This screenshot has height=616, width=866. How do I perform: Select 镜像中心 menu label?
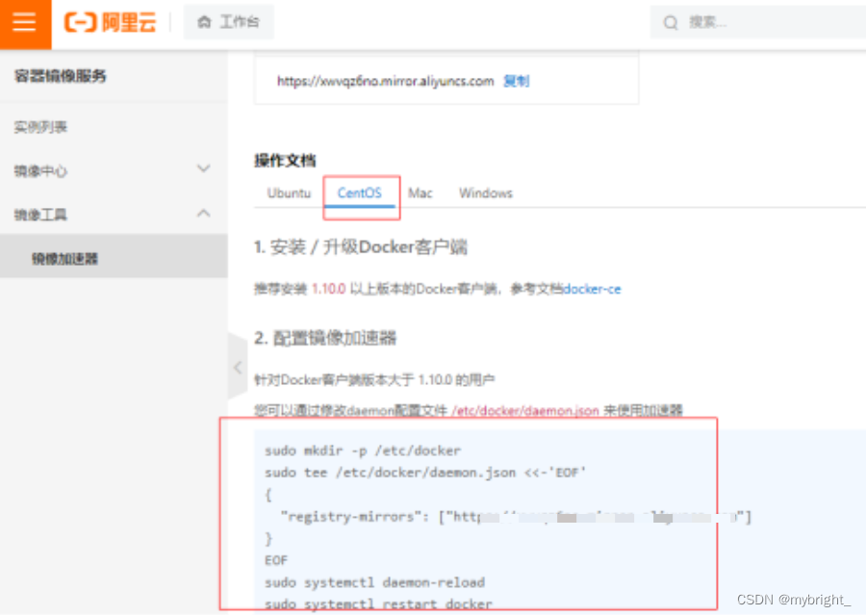[40, 170]
